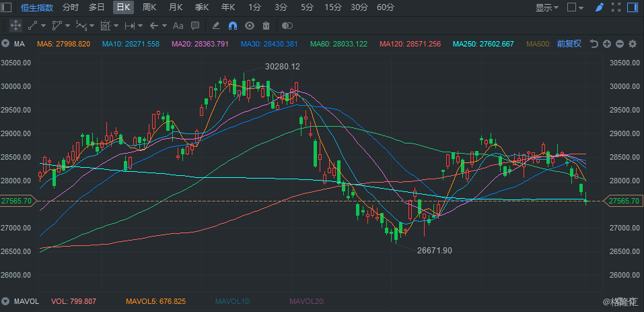Open MA indicator settings gear
644x312 pixels.
pos(632,44)
